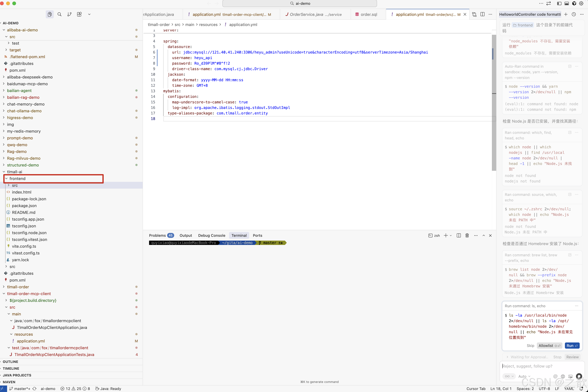The height and width of the screenshot is (392, 588).
Task: Click the split editor right icon
Action: [482, 14]
